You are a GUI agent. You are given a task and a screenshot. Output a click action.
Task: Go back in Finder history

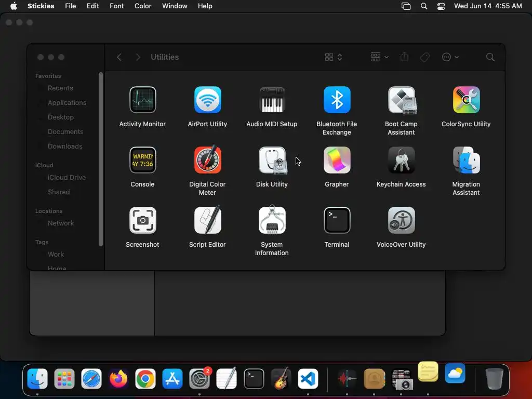pos(119,57)
